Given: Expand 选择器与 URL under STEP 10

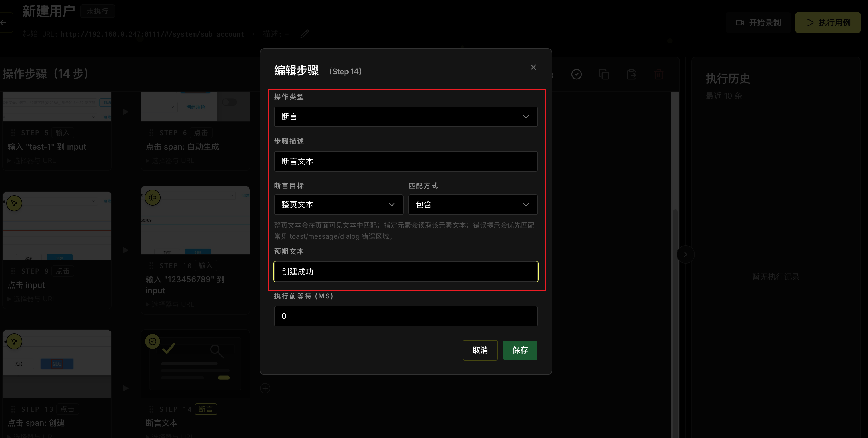Looking at the screenshot, I should [170, 304].
